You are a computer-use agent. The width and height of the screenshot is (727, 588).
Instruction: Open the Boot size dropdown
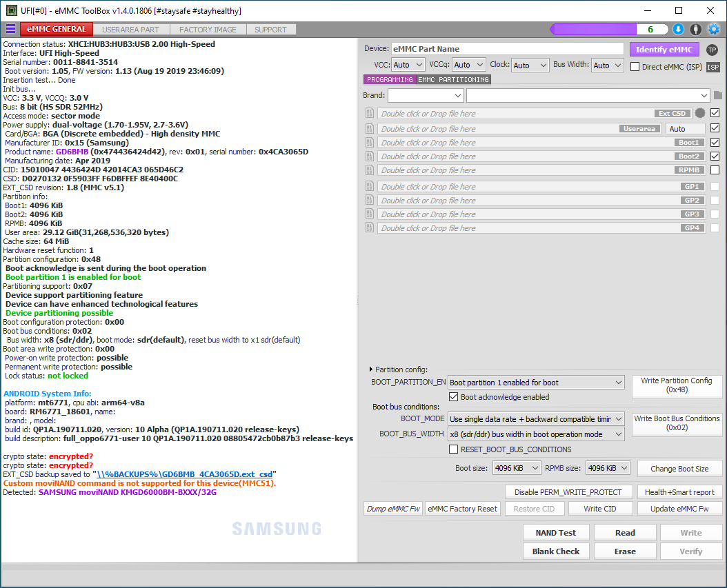pyautogui.click(x=517, y=468)
